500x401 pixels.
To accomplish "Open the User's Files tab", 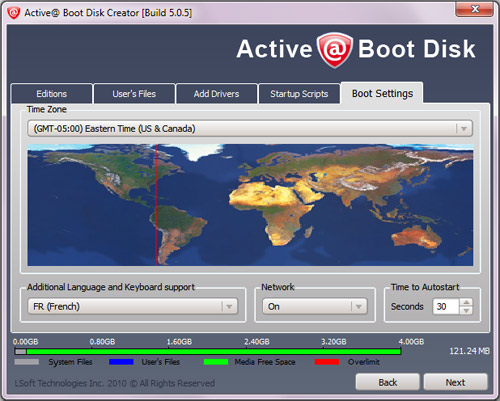I will [134, 94].
